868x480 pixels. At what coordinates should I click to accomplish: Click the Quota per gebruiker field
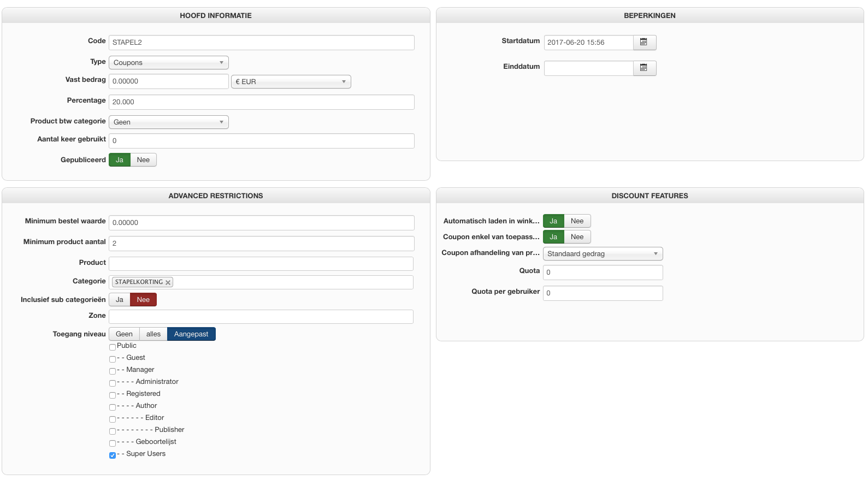(603, 293)
